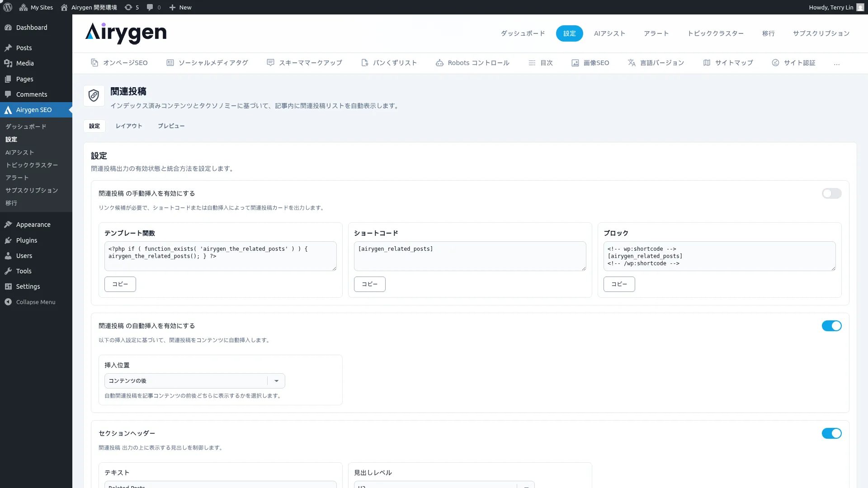Click the Collapse Menu arrow icon
Viewport: 868px width, 488px height.
click(x=8, y=302)
